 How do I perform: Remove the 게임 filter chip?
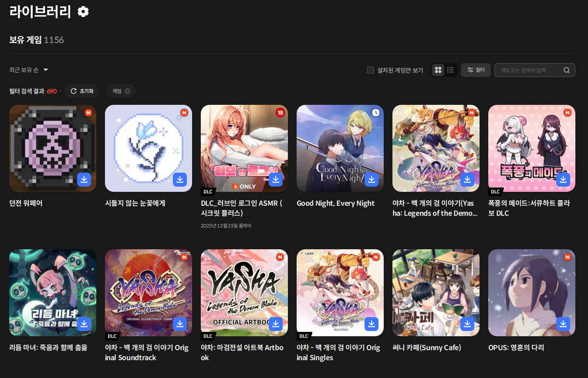pos(128,91)
